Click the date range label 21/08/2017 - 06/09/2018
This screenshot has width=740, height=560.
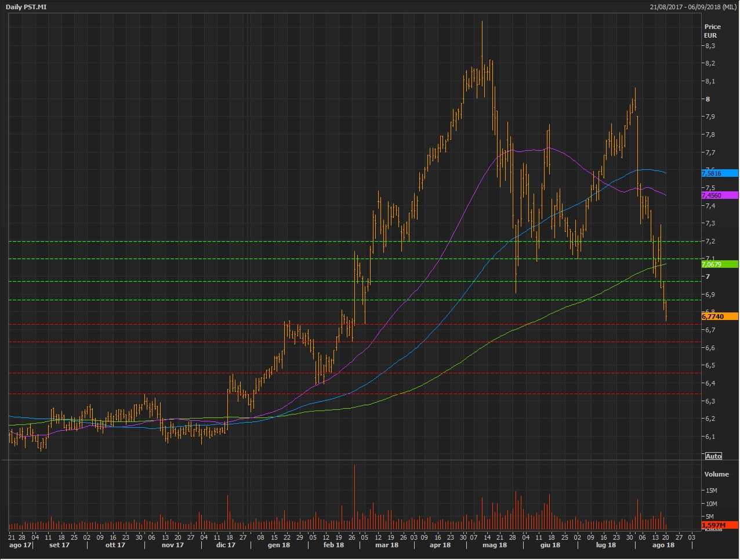[x=693, y=7]
